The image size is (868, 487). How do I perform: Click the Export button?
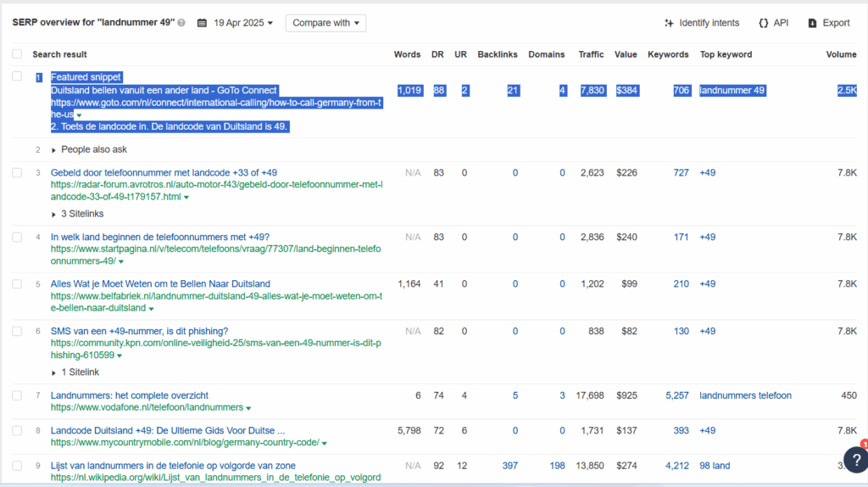829,23
